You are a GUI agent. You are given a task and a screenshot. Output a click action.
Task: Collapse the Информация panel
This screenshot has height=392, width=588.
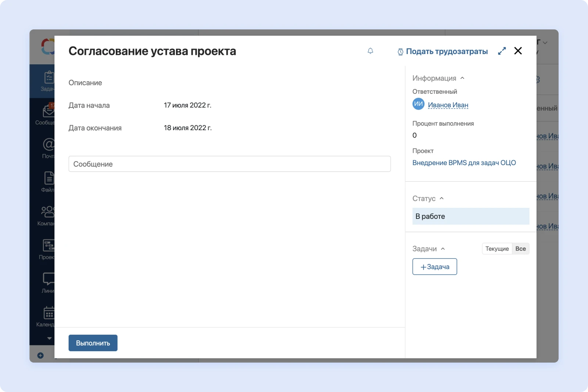(x=463, y=78)
